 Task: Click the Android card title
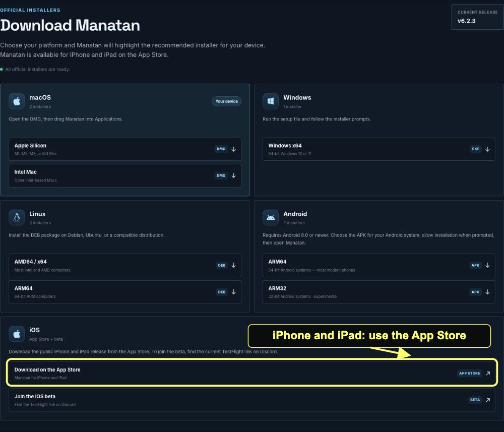295,214
